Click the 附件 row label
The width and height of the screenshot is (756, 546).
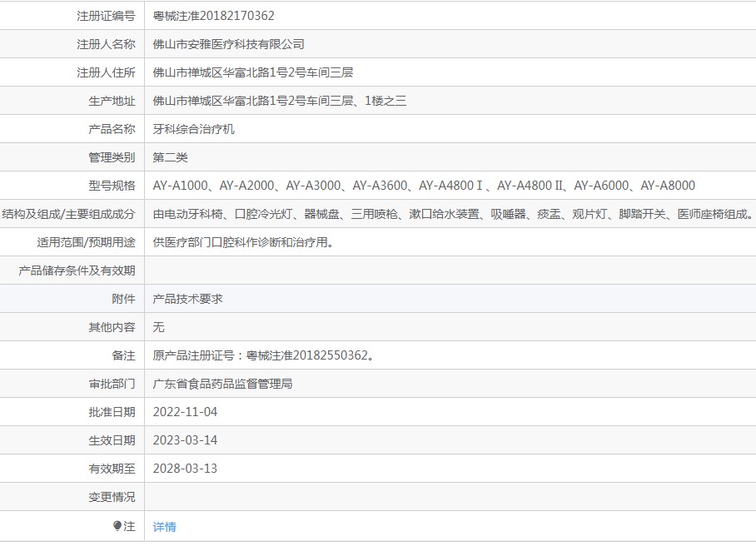[123, 299]
